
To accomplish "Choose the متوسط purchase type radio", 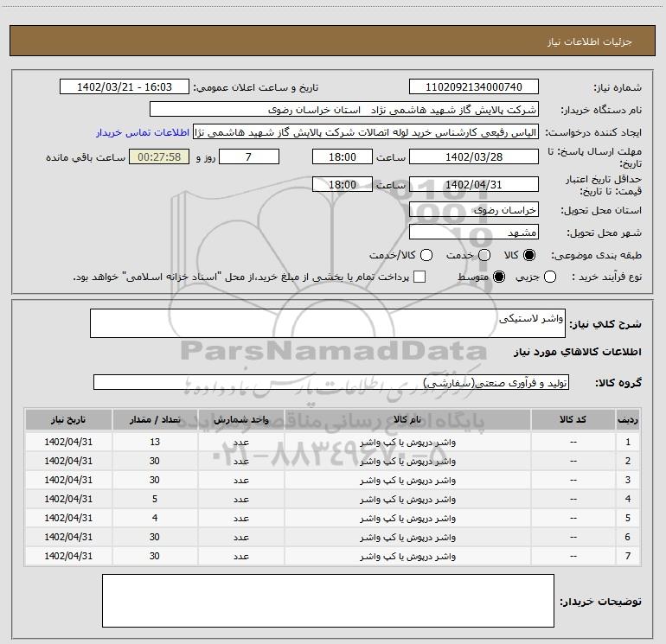I will (x=499, y=277).
